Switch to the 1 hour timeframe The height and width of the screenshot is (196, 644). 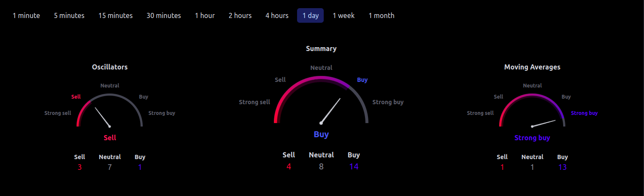click(205, 15)
